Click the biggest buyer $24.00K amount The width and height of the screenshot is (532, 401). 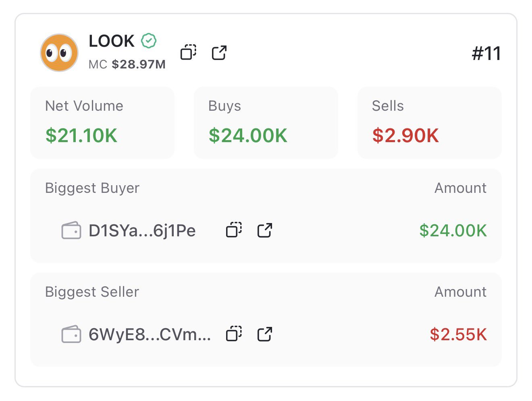pos(453,231)
